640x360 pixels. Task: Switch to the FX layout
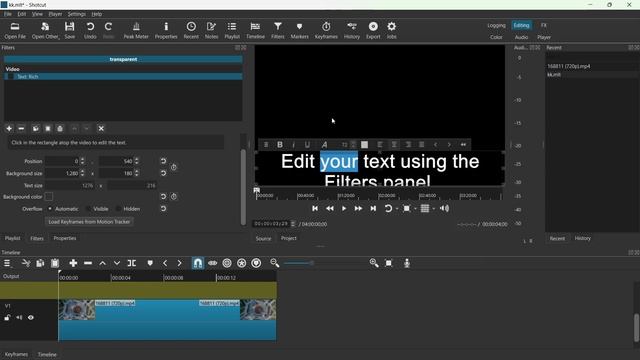tap(544, 25)
